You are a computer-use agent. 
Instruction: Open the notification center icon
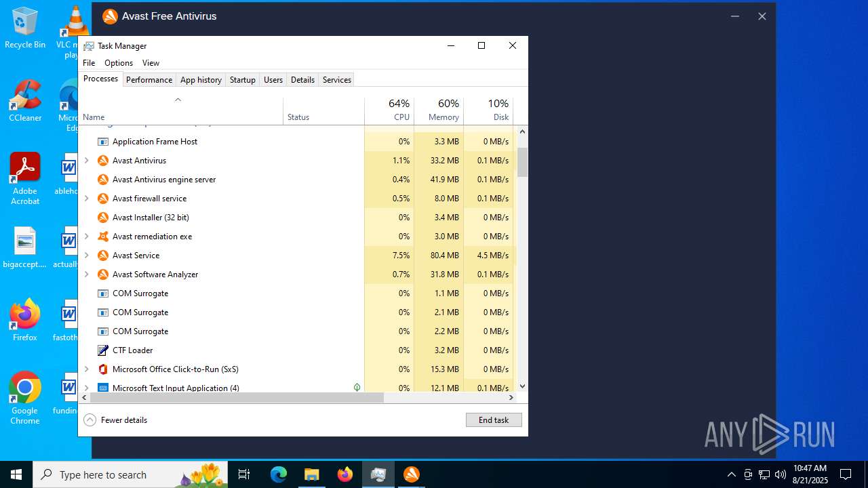tap(846, 474)
